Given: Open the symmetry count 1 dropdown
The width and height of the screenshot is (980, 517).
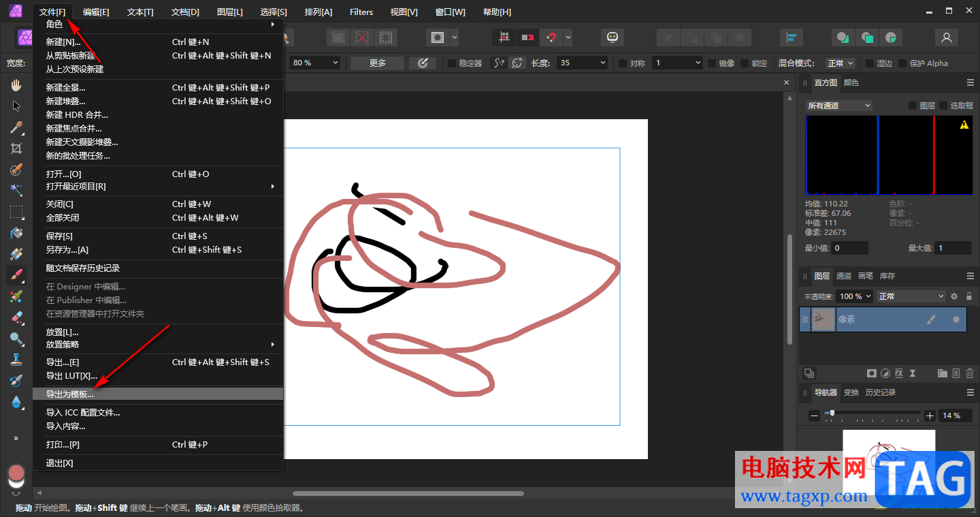Looking at the screenshot, I should (x=677, y=63).
